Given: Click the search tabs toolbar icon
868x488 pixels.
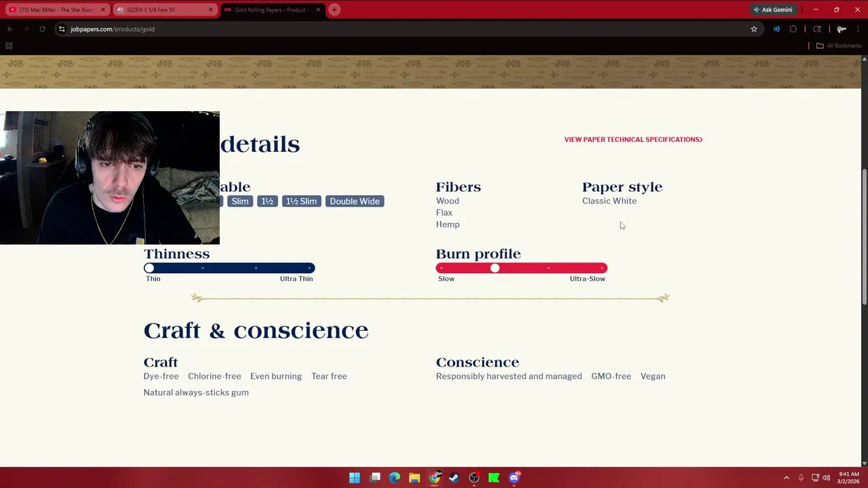Looking at the screenshot, I should (x=817, y=29).
